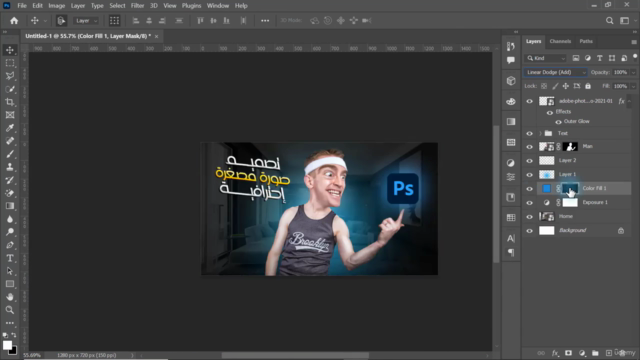Hide the Text group
The height and width of the screenshot is (360, 640).
tap(529, 133)
